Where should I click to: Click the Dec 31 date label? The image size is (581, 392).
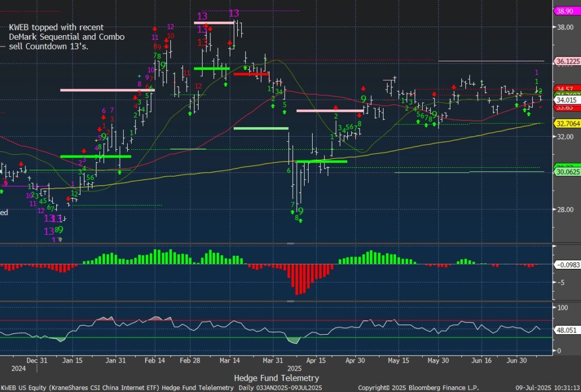pyautogui.click(x=37, y=360)
